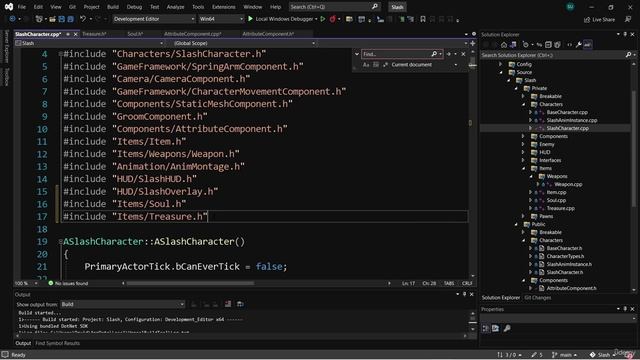
Task: Toggle Match whole word in Find bar
Action: (x=376, y=64)
